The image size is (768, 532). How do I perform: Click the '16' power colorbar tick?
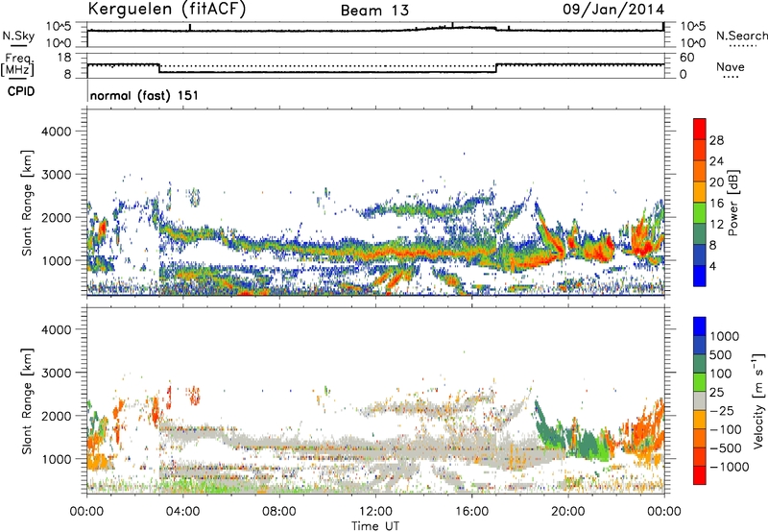[x=716, y=204]
